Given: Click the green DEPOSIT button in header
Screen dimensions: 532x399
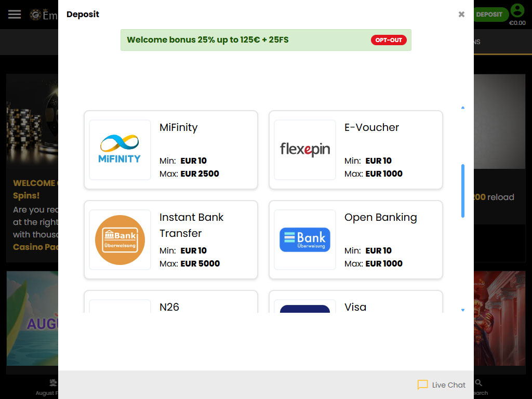Looking at the screenshot, I should click(x=490, y=14).
